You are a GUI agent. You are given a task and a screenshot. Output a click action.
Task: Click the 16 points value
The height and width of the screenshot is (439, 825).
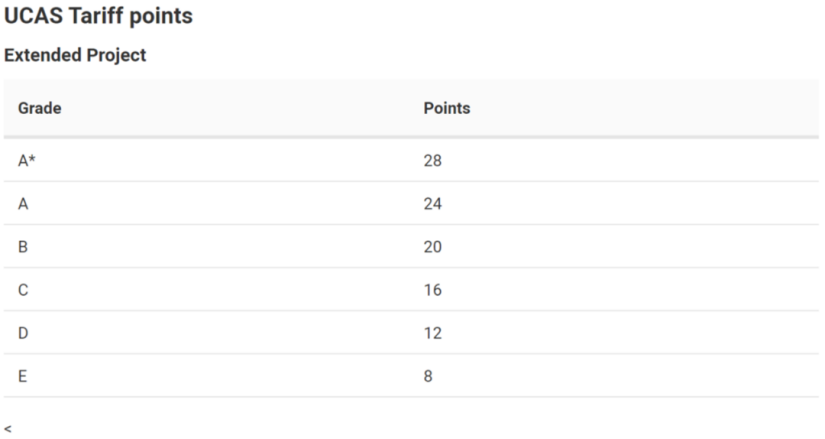point(432,290)
